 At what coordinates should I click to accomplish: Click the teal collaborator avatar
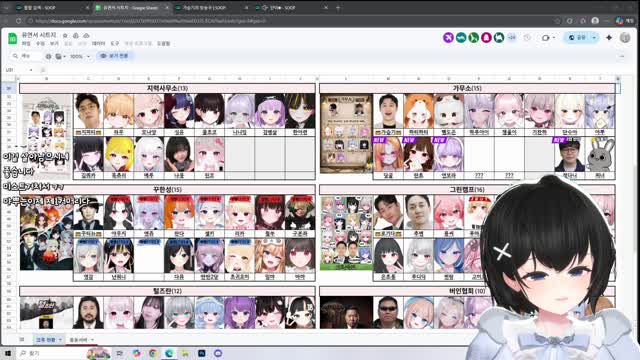461,38
